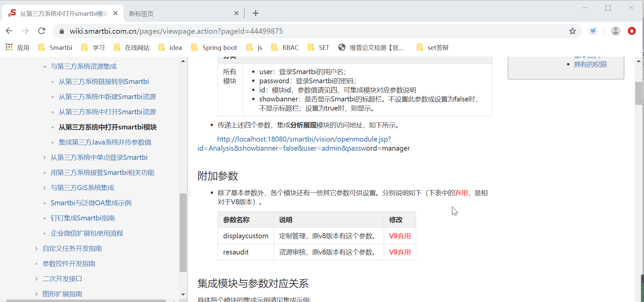This screenshot has width=644, height=302.
Task: Click the sidebar scroll down arrow
Action: [183, 294]
